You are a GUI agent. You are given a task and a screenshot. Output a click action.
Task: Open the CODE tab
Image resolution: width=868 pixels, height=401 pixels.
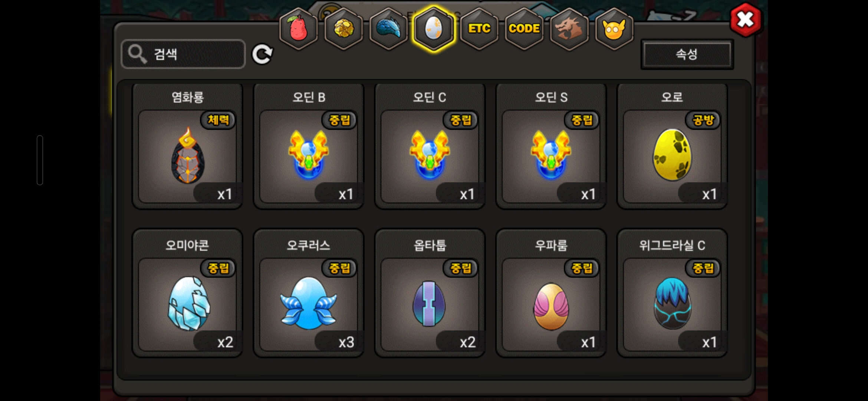[524, 29]
